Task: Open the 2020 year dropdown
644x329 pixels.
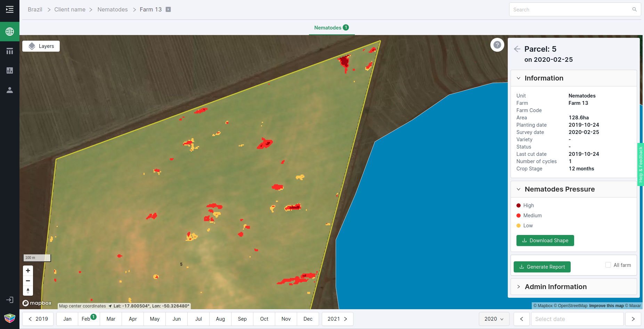Action: (494, 319)
